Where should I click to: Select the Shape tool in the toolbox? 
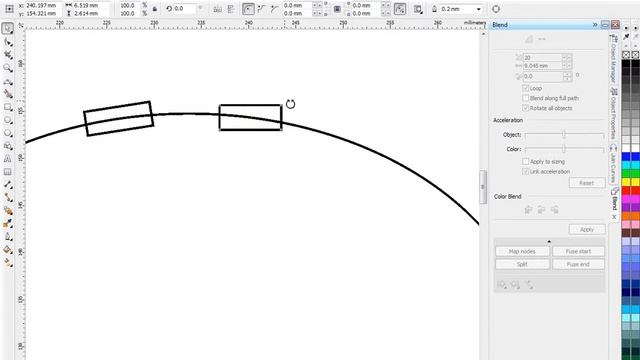(7, 42)
